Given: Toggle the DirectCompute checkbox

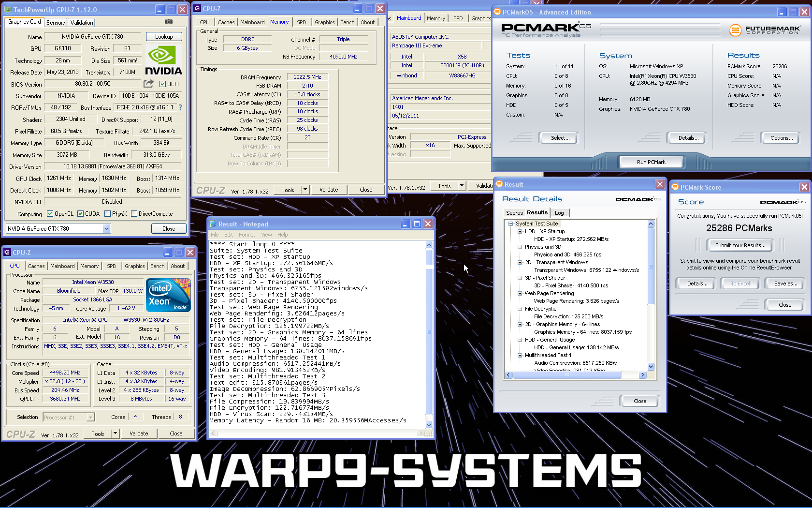Looking at the screenshot, I should (x=134, y=214).
